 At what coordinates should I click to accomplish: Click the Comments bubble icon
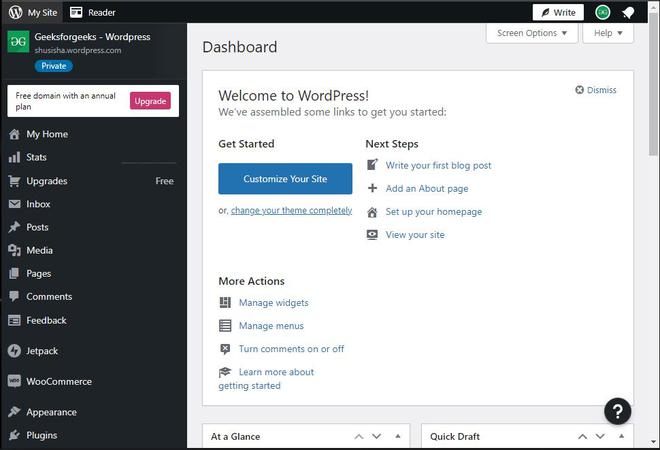(x=14, y=296)
